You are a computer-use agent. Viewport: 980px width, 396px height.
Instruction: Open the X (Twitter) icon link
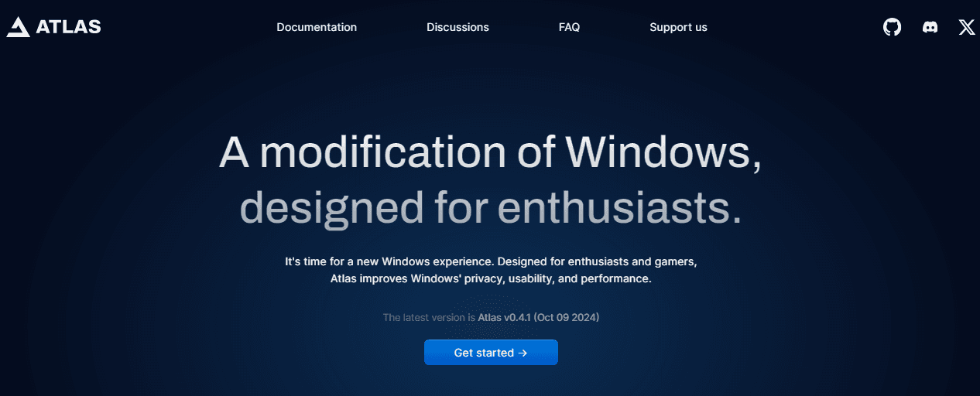pos(967,27)
